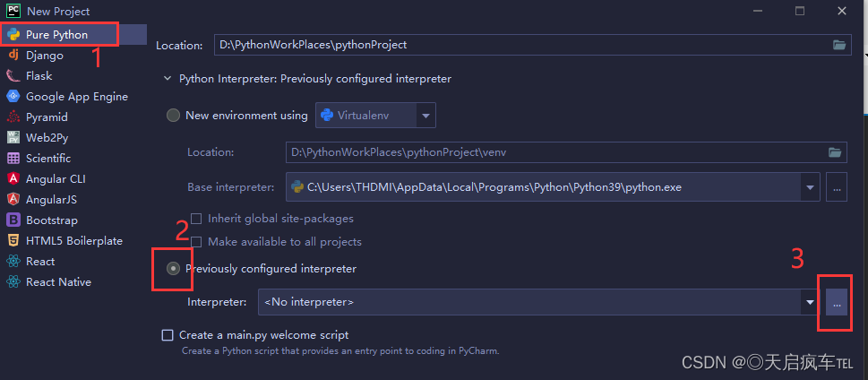
Task: Select New environment using radio button
Action: click(173, 116)
